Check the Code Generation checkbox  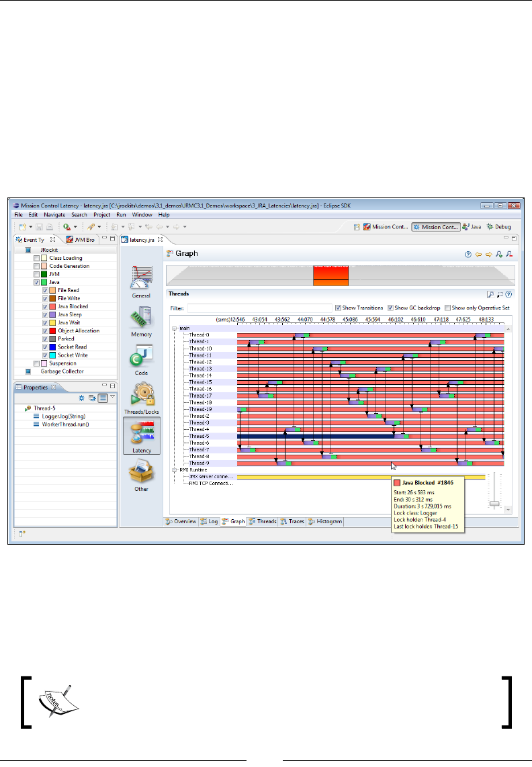coord(36,267)
